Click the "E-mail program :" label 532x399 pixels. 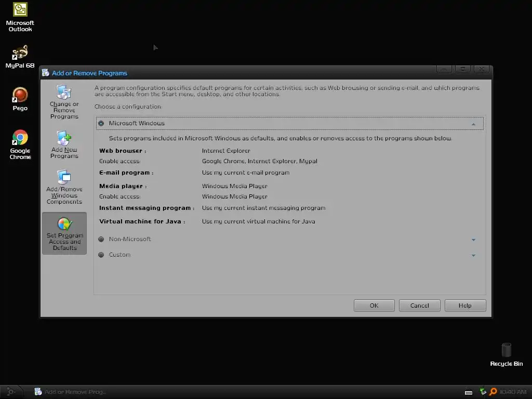click(126, 172)
